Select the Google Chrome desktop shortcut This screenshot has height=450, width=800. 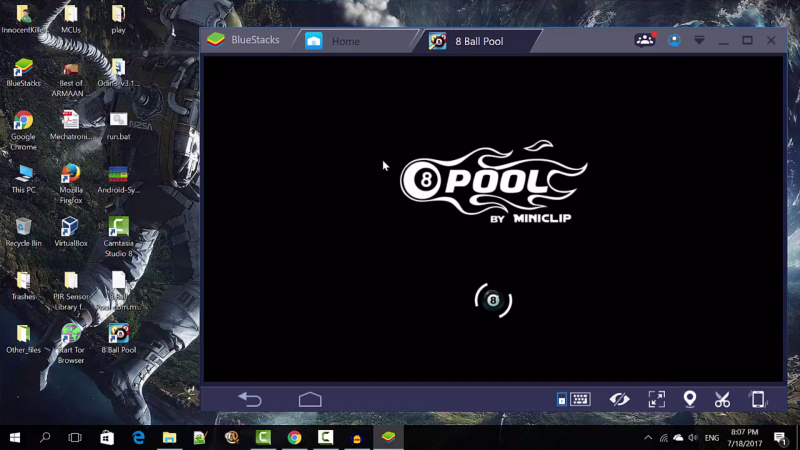(x=23, y=130)
